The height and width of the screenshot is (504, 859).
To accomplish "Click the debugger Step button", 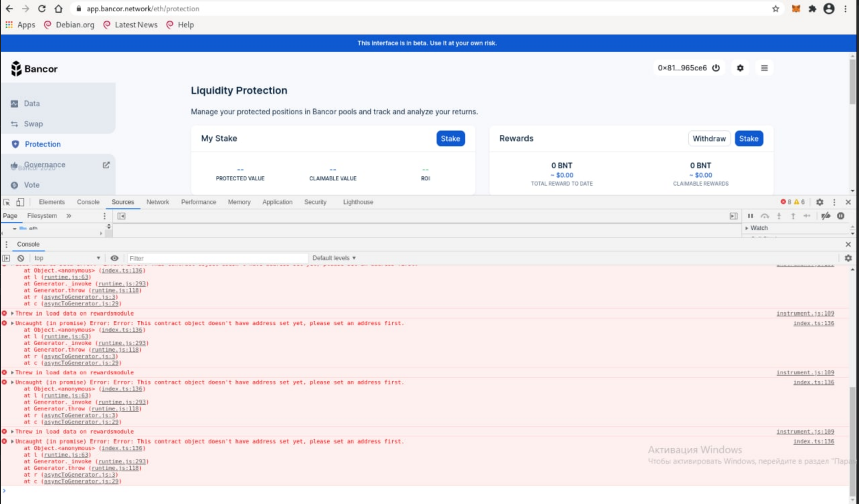I will pos(807,216).
